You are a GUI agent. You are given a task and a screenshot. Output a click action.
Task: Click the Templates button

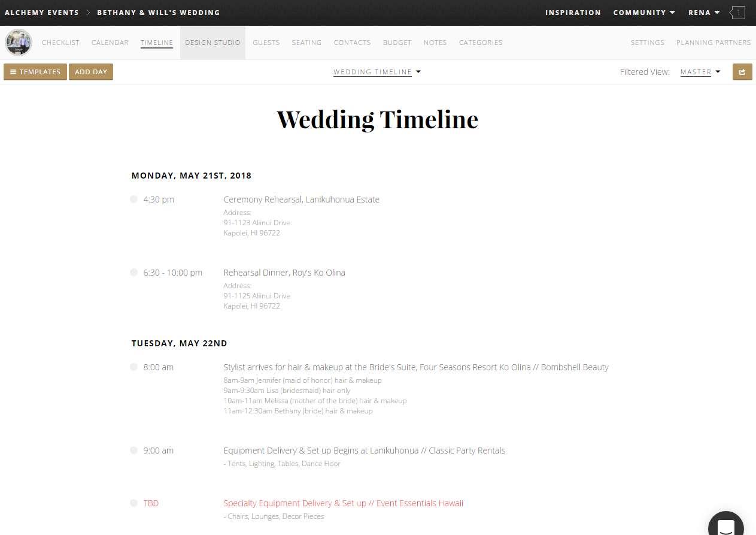[x=35, y=72]
